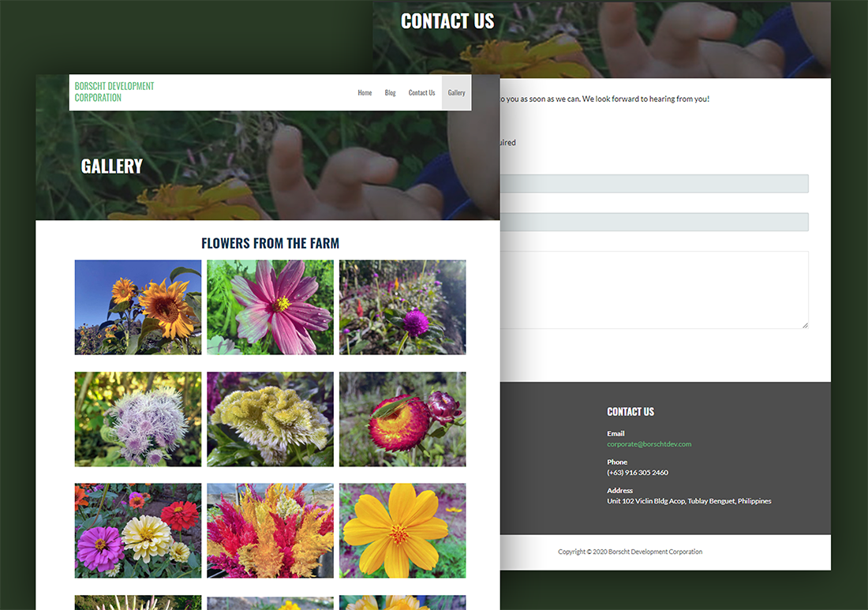Click the corporate@borschtdev.com email link

point(649,444)
